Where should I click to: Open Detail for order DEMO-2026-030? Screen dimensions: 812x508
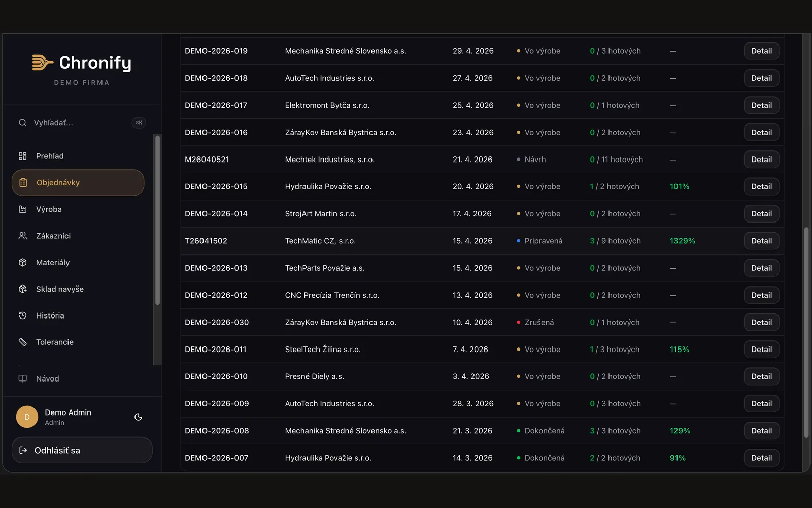(x=761, y=322)
